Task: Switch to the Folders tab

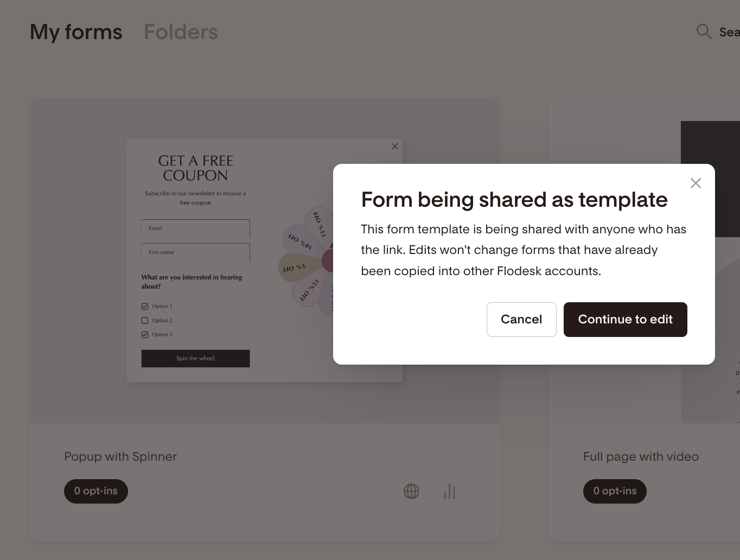Action: [181, 33]
